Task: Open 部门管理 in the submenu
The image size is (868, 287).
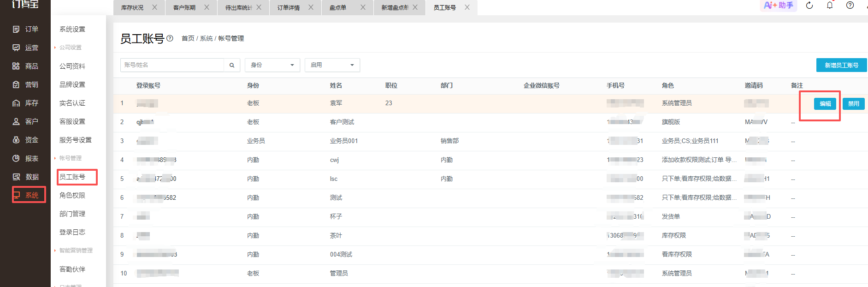Action: (x=72, y=214)
